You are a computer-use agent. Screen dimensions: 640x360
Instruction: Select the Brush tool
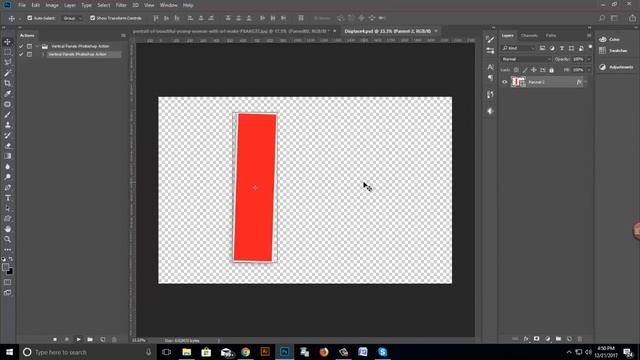point(7,115)
